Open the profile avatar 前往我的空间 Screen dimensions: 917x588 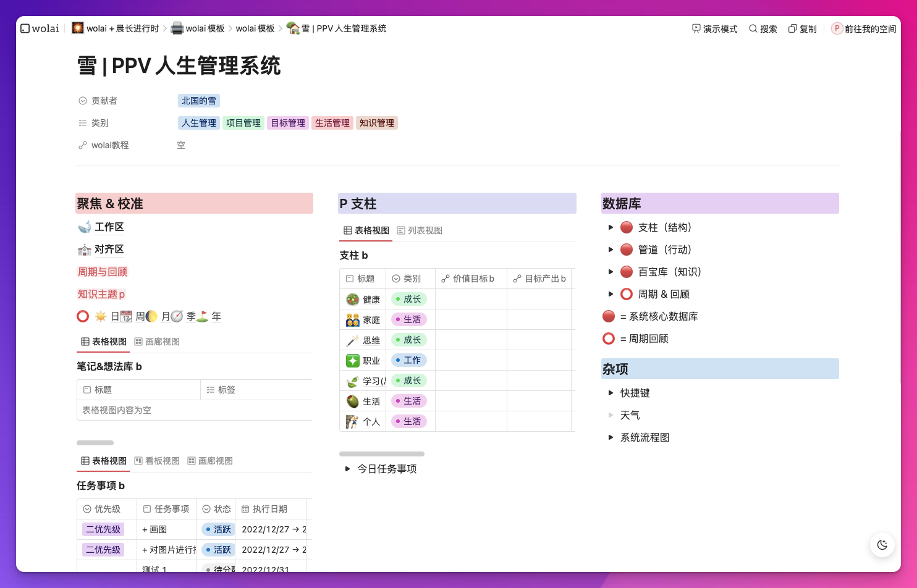tap(837, 28)
